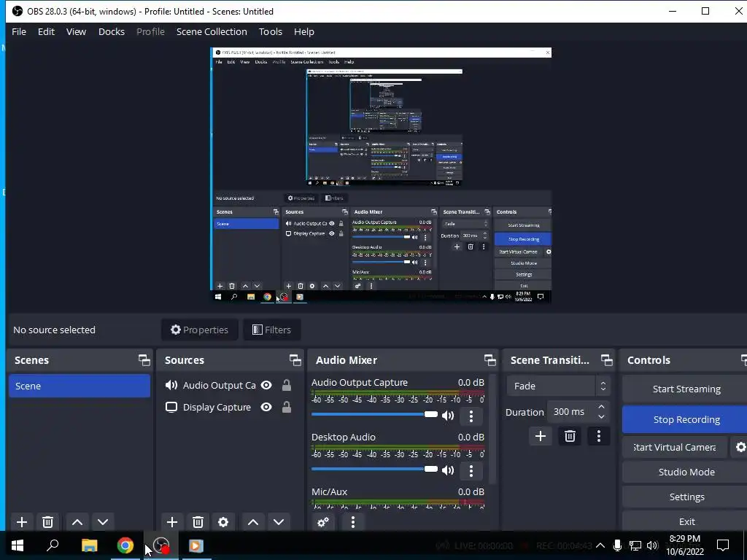Click the preview canvas thumbnail
The image size is (747, 560).
coord(381,175)
